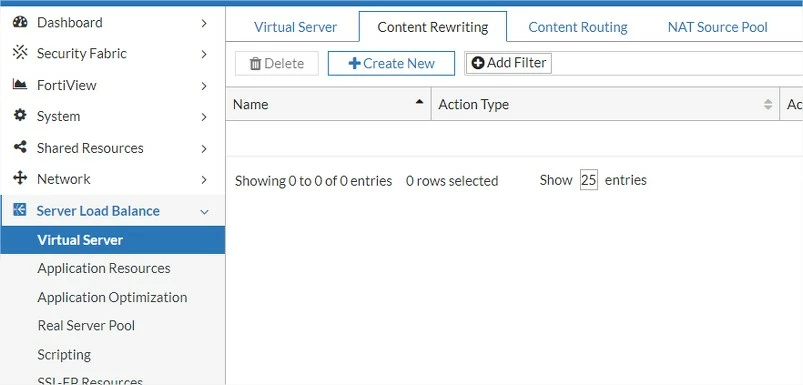The image size is (803, 385).
Task: Click the FortiView menu label
Action: (x=67, y=85)
